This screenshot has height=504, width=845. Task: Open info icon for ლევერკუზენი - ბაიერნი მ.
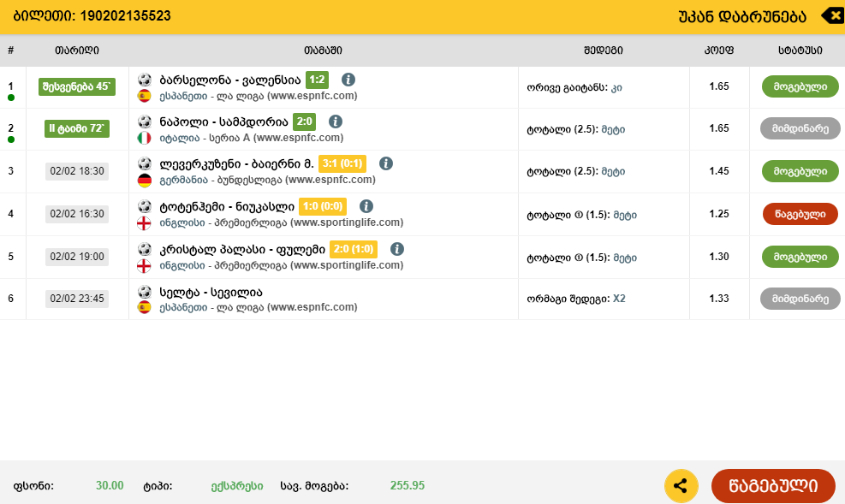click(x=386, y=163)
